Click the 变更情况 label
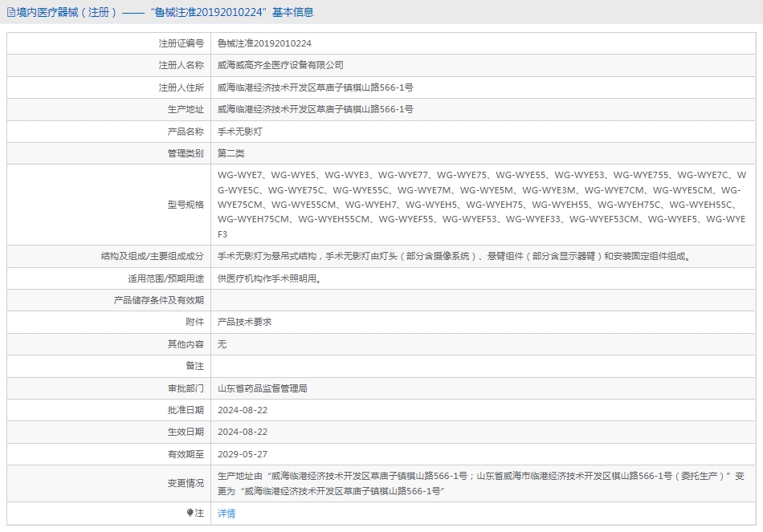The height and width of the screenshot is (532, 763). tap(186, 483)
